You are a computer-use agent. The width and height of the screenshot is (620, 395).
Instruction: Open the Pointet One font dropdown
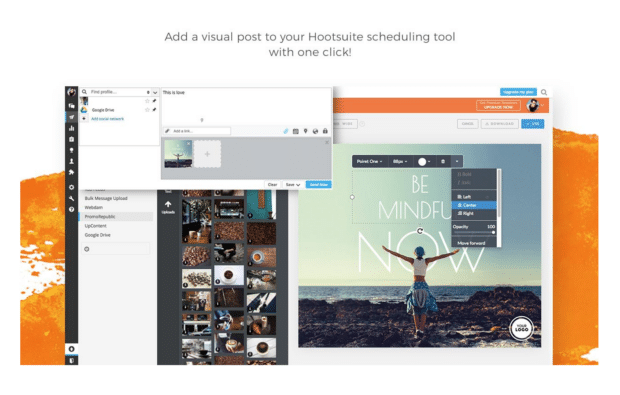click(369, 161)
